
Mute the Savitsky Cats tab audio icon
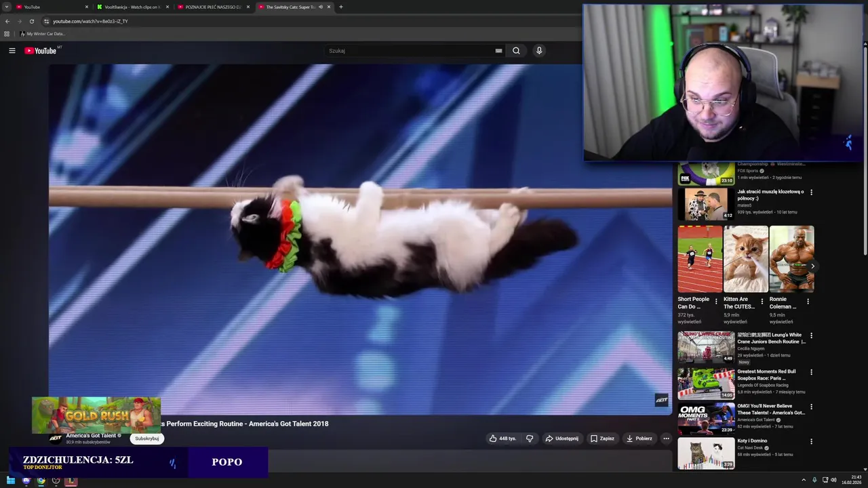(x=321, y=7)
